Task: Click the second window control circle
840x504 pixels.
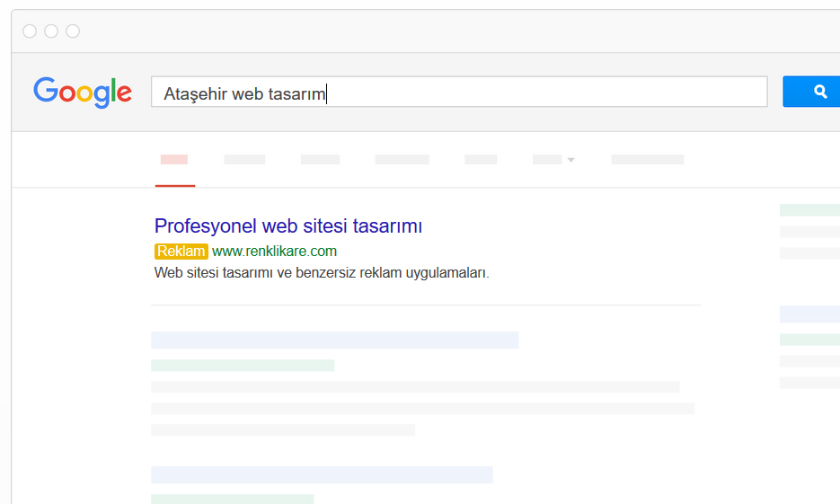Action: click(x=51, y=31)
